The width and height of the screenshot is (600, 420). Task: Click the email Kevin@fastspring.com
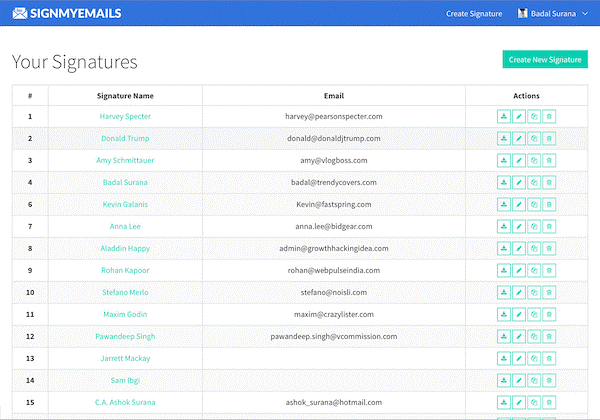click(x=334, y=204)
